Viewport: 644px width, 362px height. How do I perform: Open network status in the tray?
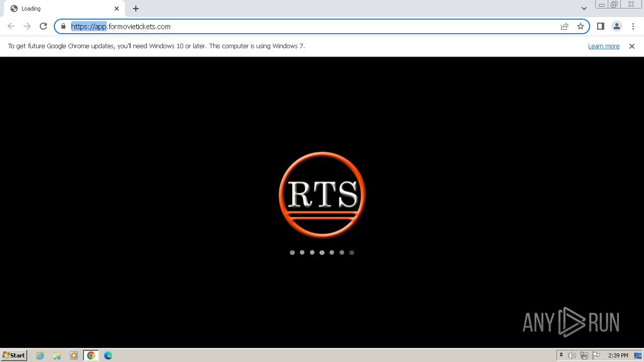(x=584, y=355)
